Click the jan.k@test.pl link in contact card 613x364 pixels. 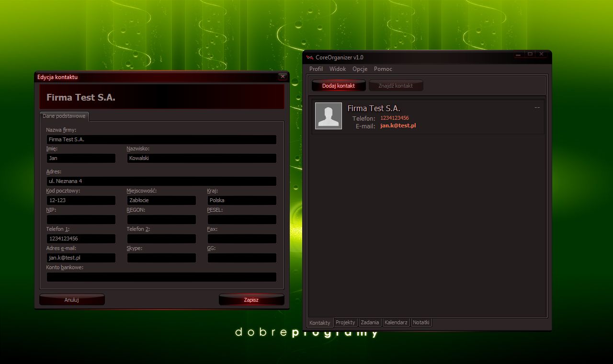pyautogui.click(x=398, y=125)
